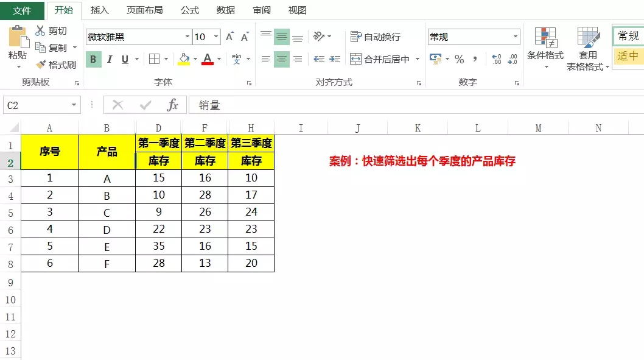Click the Paste clipboard icon
The width and height of the screenshot is (644, 360).
[18, 37]
